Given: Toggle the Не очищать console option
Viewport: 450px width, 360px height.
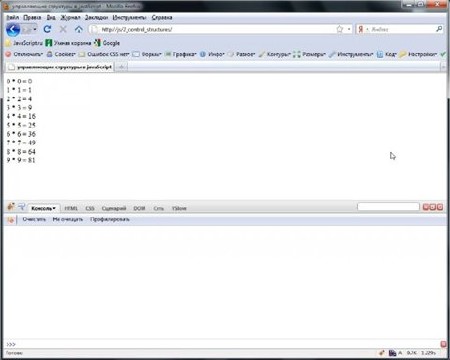Looking at the screenshot, I should [x=68, y=219].
